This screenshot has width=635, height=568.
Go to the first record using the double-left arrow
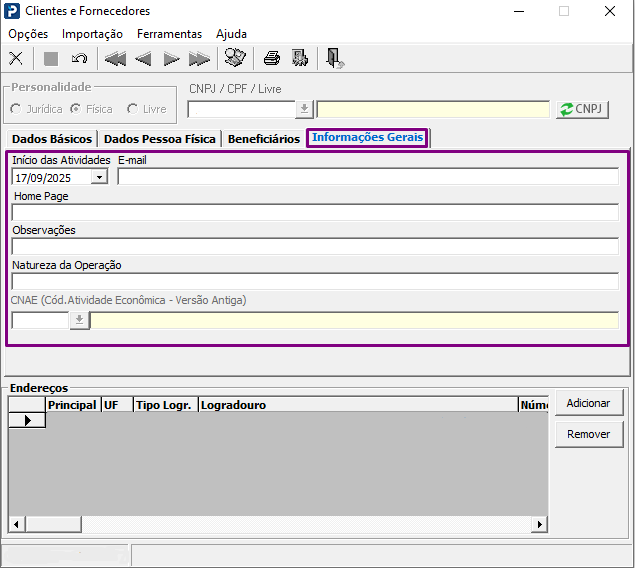(x=115, y=58)
